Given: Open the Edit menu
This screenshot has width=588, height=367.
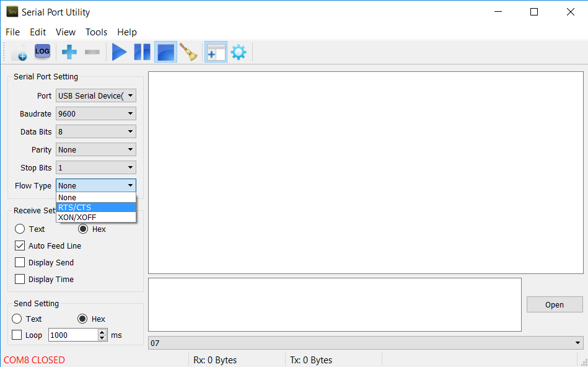Looking at the screenshot, I should pos(38,32).
